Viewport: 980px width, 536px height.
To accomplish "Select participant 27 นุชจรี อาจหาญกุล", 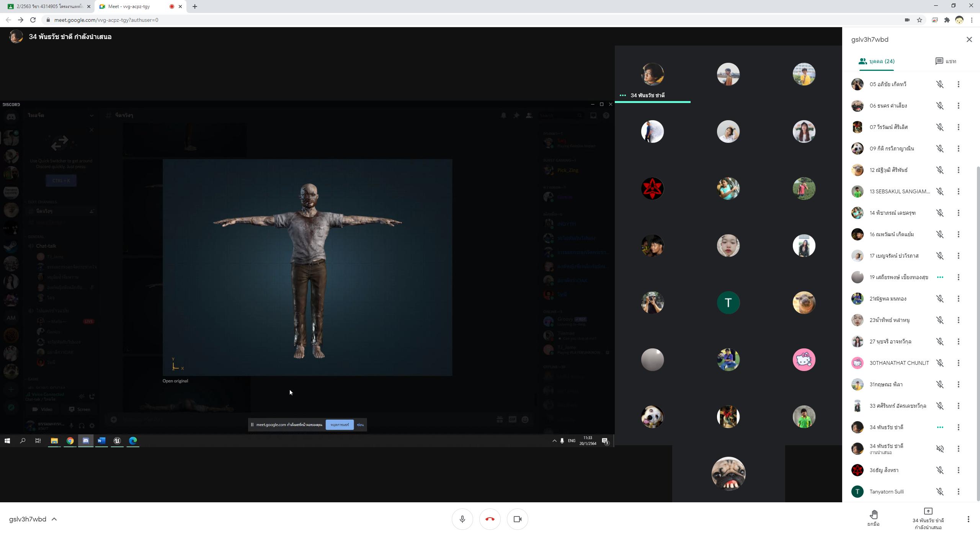I will 909,342.
